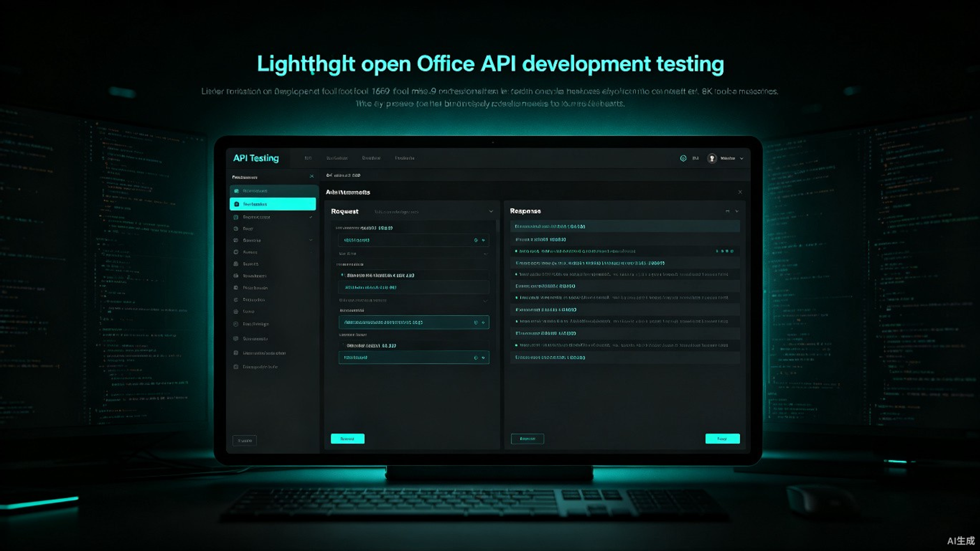This screenshot has width=980, height=551.
Task: Open the user avatar icon in header
Action: pos(712,158)
